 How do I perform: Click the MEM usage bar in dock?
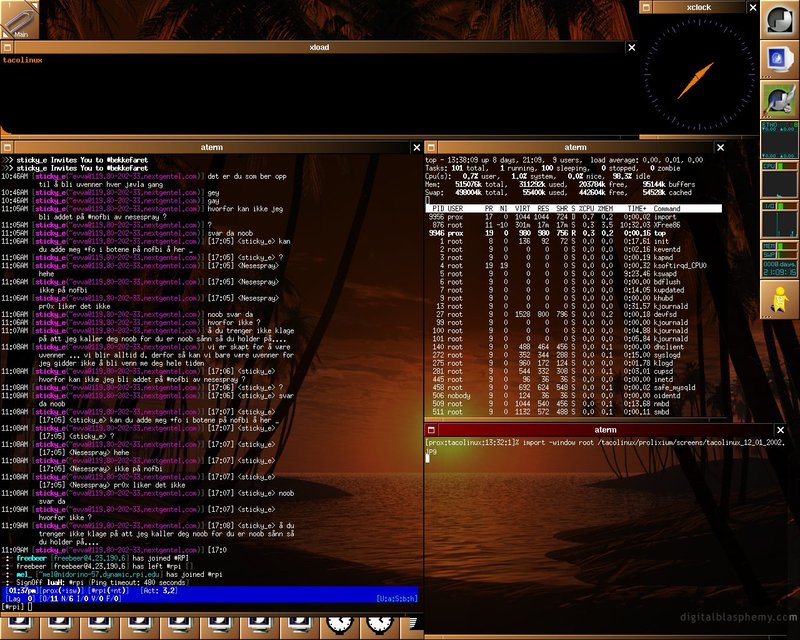click(x=780, y=246)
